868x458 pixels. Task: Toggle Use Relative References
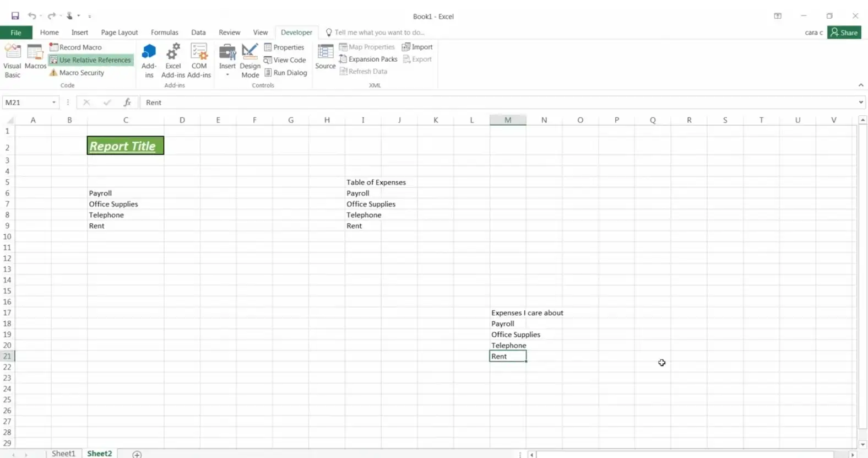[91, 60]
